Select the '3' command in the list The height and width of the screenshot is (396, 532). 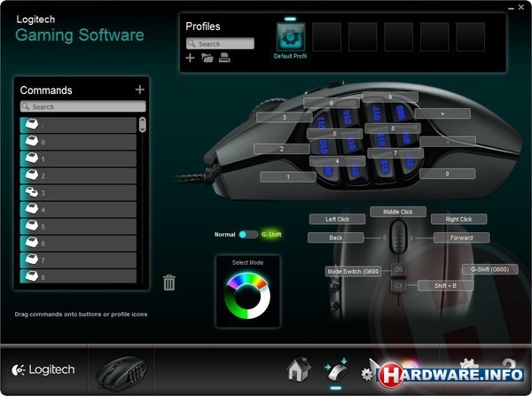78,192
